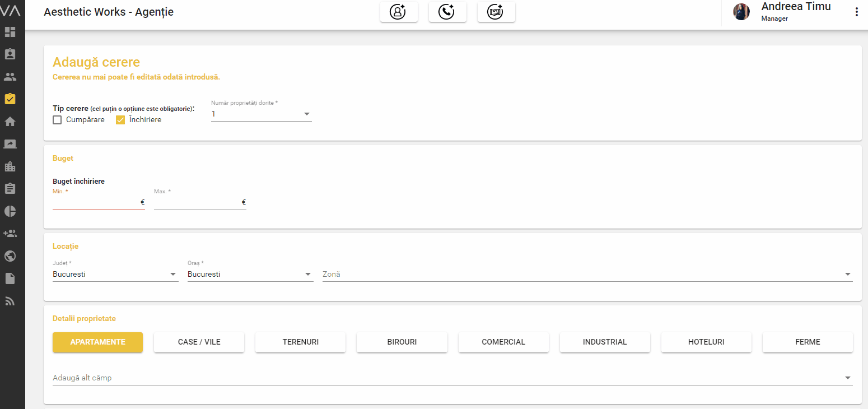The width and height of the screenshot is (868, 409).
Task: Open the pie chart icon in sidebar
Action: 10,211
